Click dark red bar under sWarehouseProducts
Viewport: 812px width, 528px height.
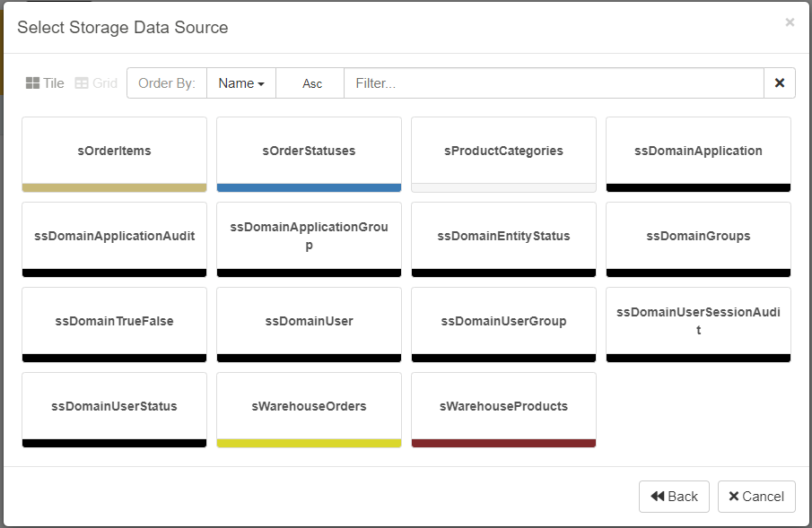click(x=503, y=443)
